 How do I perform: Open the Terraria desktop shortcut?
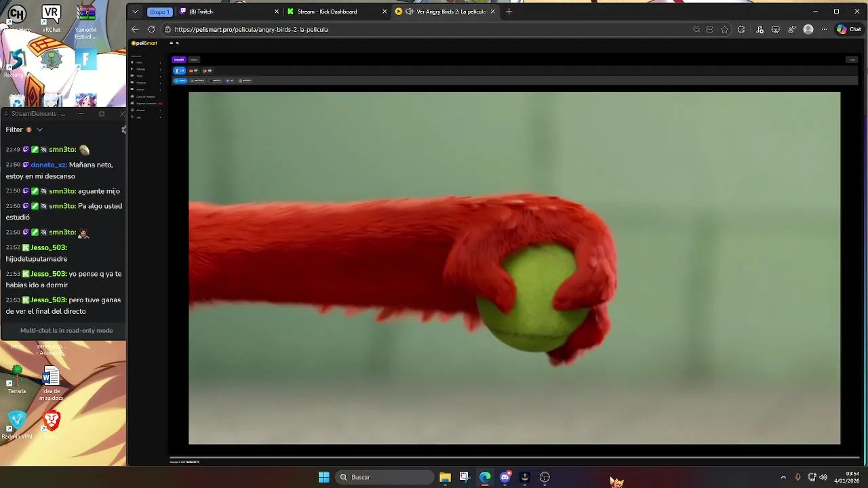point(16,380)
